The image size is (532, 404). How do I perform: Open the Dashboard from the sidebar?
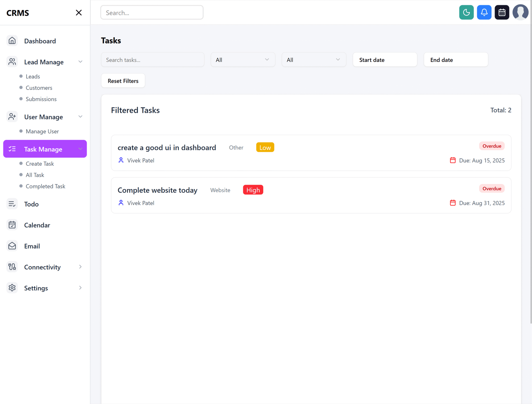pyautogui.click(x=40, y=41)
